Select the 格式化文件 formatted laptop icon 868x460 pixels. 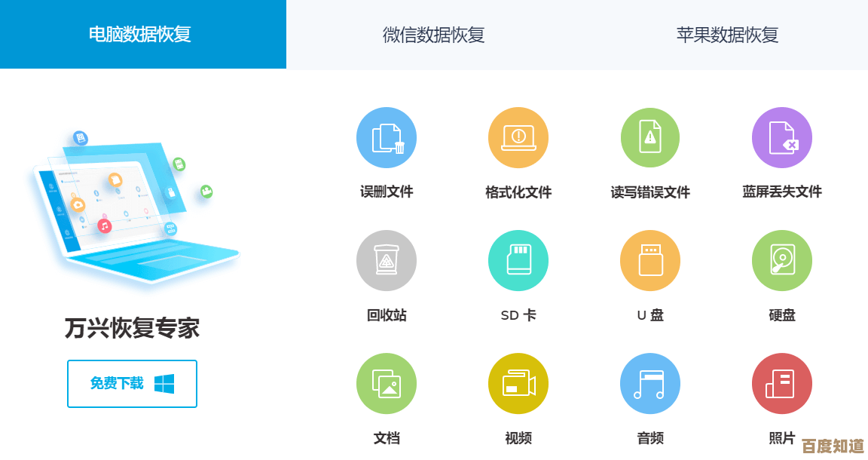click(x=518, y=137)
